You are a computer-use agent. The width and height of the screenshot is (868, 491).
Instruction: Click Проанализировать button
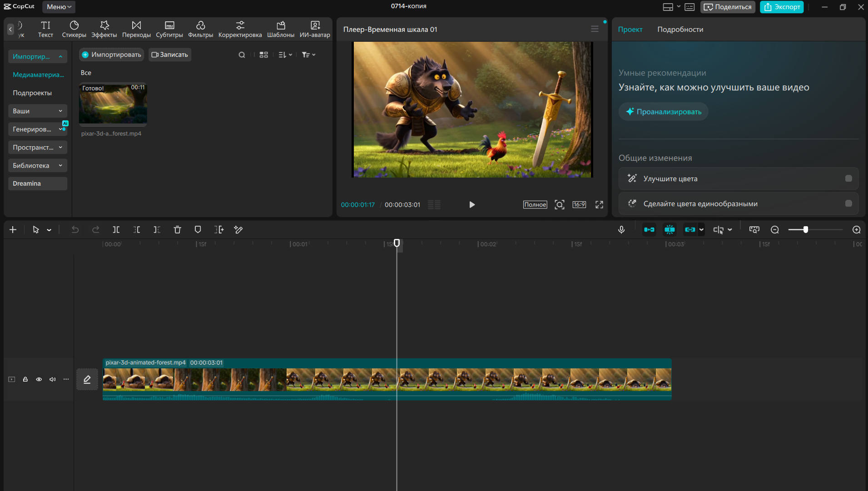pyautogui.click(x=663, y=112)
